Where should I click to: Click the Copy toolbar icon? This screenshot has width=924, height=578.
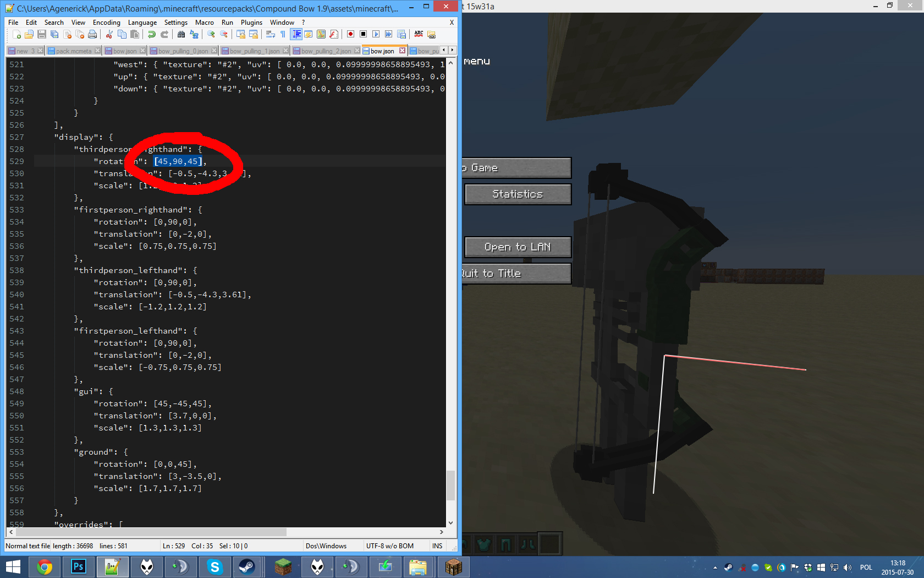tap(122, 35)
